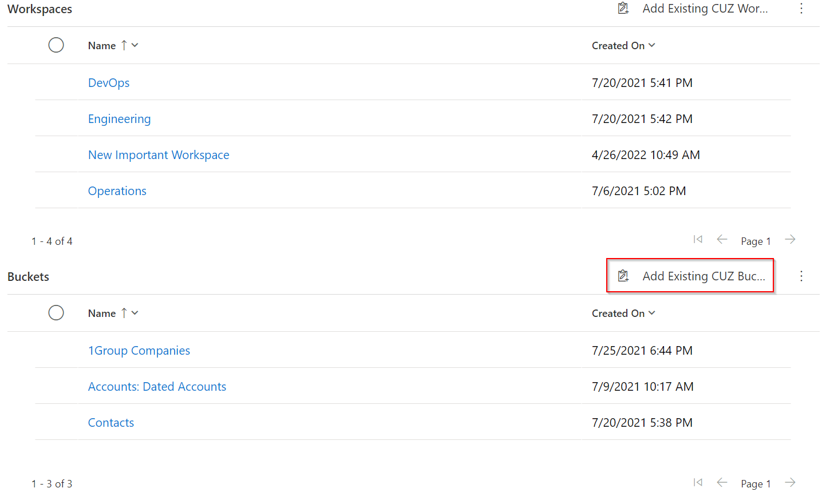
Task: Go to first page of Workspaces grid
Action: 698,240
